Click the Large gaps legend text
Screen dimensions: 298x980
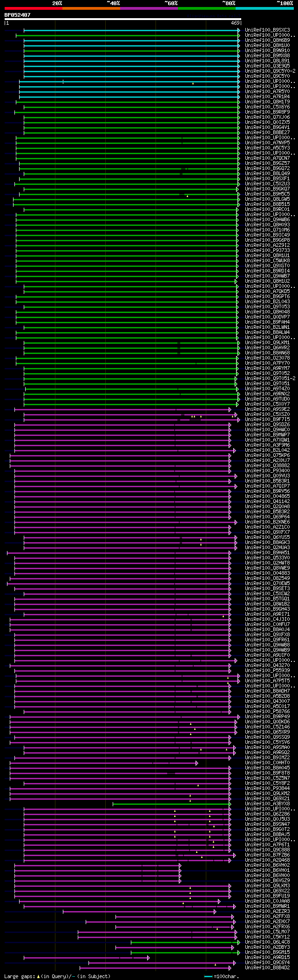coord(57,976)
